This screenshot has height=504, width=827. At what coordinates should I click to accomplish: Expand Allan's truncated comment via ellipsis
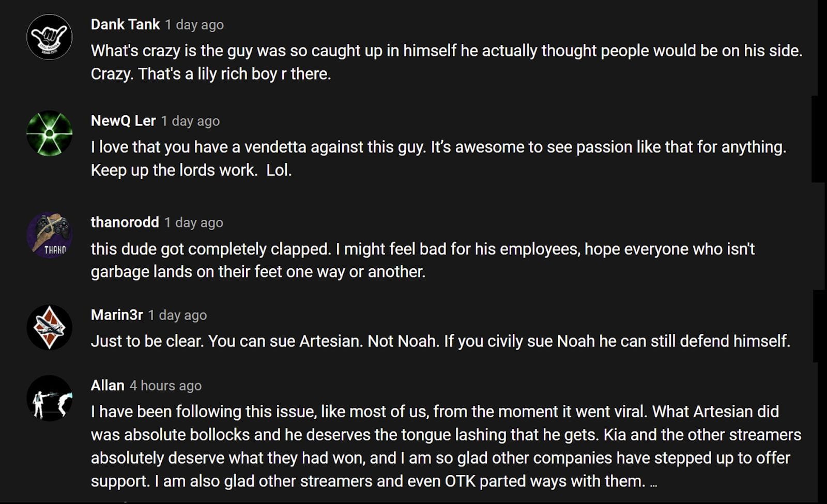click(653, 482)
